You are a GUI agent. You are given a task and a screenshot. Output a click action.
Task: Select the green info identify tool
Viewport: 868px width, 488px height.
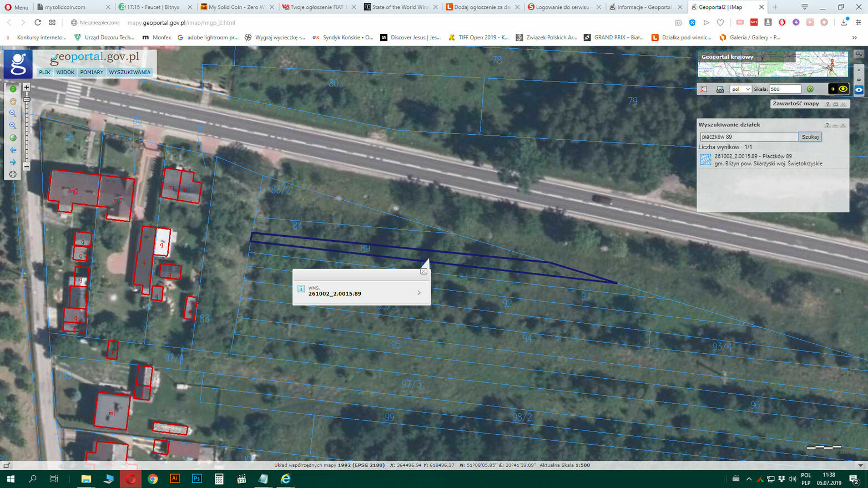click(x=13, y=89)
